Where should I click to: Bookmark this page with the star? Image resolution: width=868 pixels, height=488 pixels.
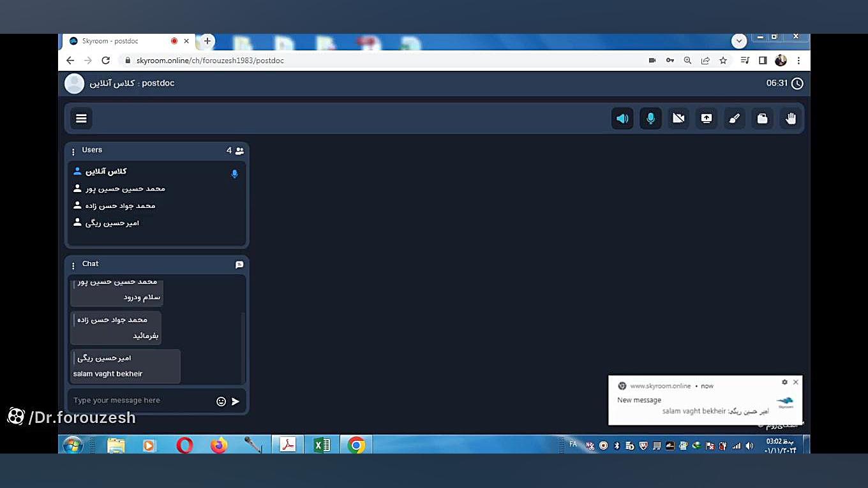pos(723,61)
